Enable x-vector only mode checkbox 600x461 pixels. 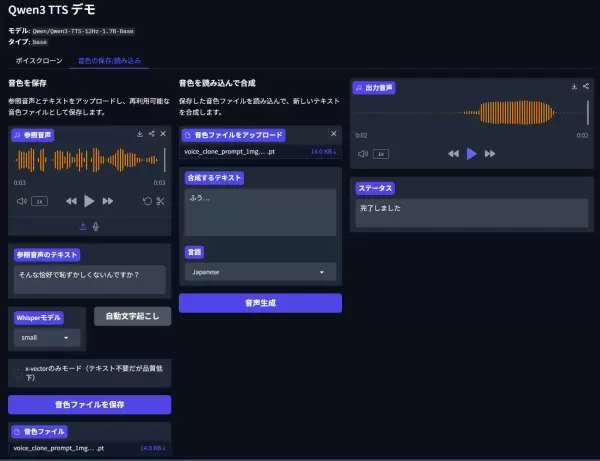coord(17,373)
